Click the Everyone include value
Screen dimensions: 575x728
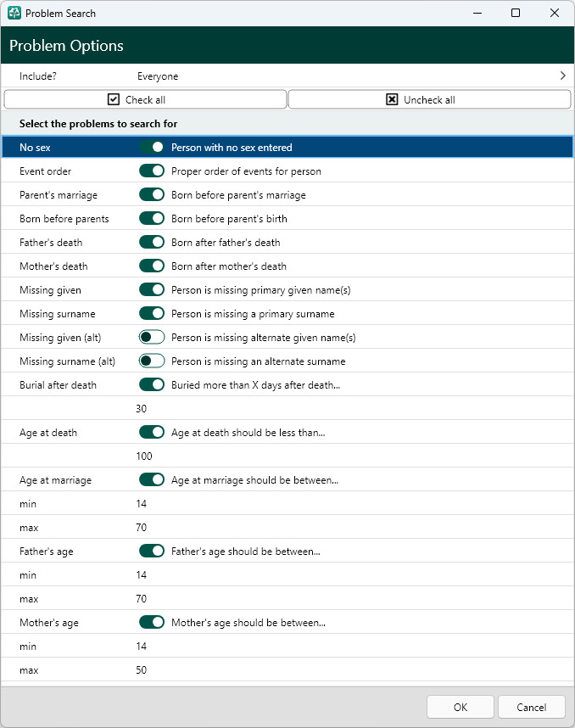(158, 76)
